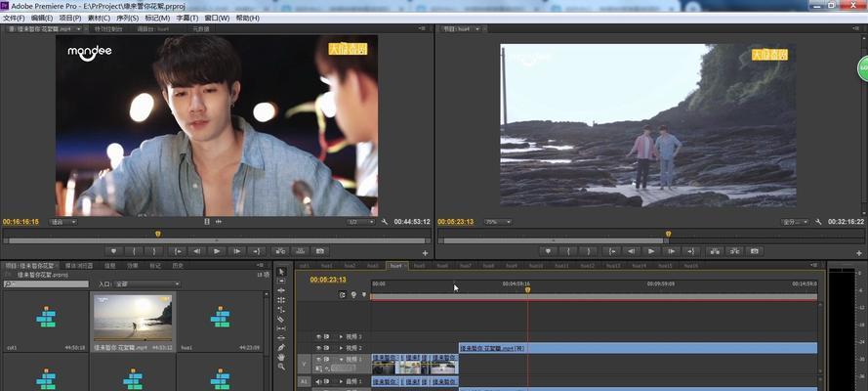This screenshot has width=868, height=391.
Task: Step back one frame in Source monitor
Action: [196, 251]
